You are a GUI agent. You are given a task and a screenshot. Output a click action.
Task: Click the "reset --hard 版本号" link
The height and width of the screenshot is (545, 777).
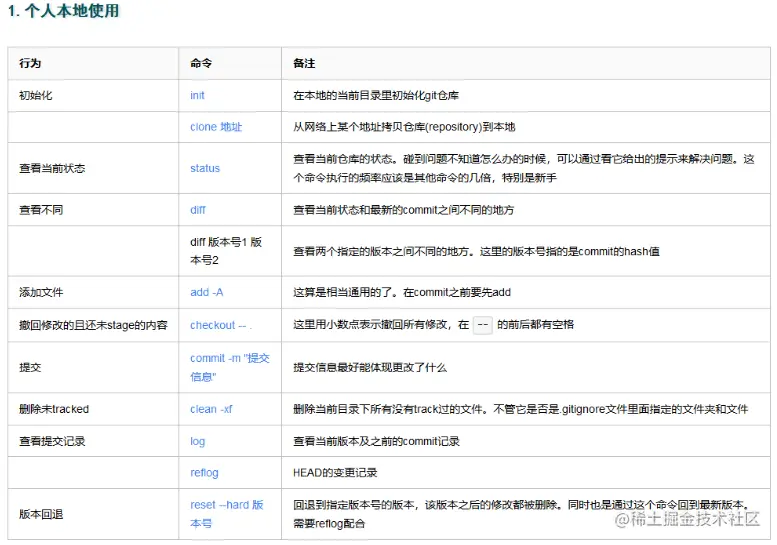coord(226,514)
